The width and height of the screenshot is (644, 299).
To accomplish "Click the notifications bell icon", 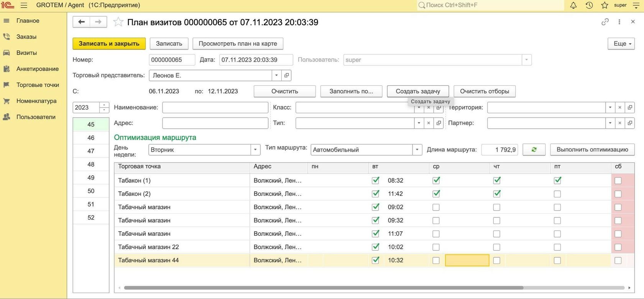I will [x=573, y=5].
